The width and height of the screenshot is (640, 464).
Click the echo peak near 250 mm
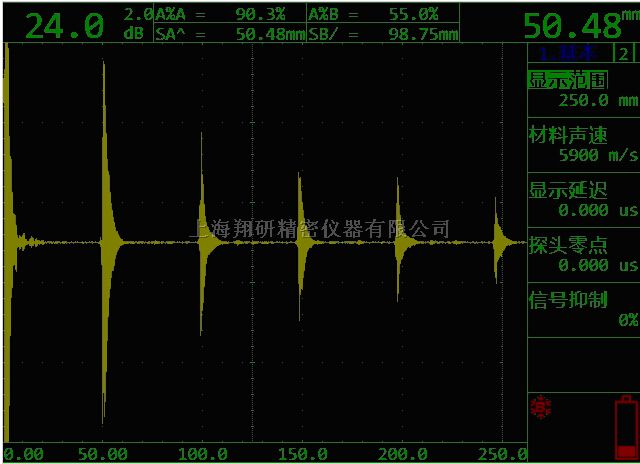[x=496, y=242]
